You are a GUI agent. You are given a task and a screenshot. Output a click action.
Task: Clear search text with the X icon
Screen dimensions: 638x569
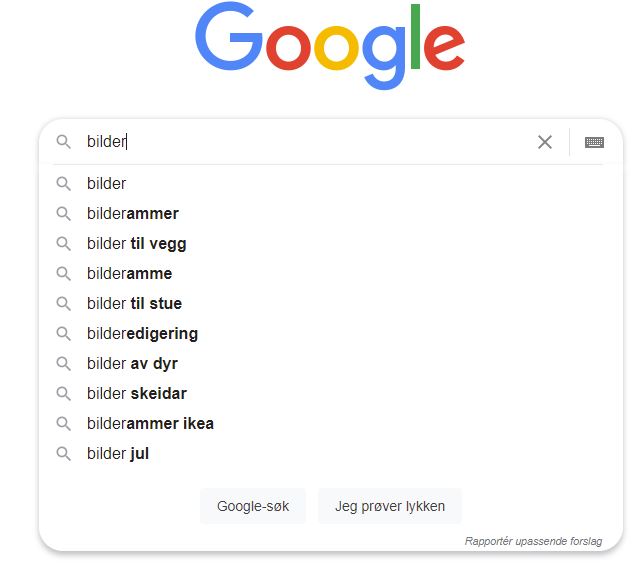click(545, 142)
